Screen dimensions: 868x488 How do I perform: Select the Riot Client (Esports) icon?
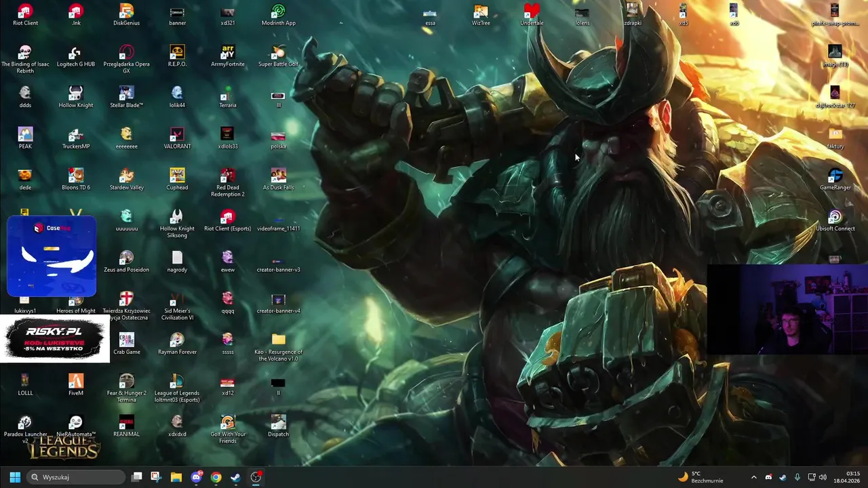(x=228, y=220)
